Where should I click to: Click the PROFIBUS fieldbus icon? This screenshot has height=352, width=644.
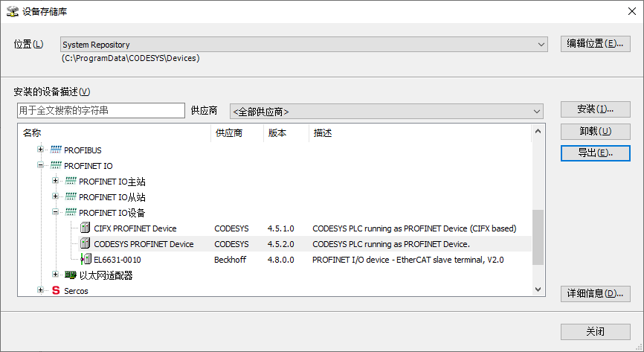pyautogui.click(x=56, y=150)
